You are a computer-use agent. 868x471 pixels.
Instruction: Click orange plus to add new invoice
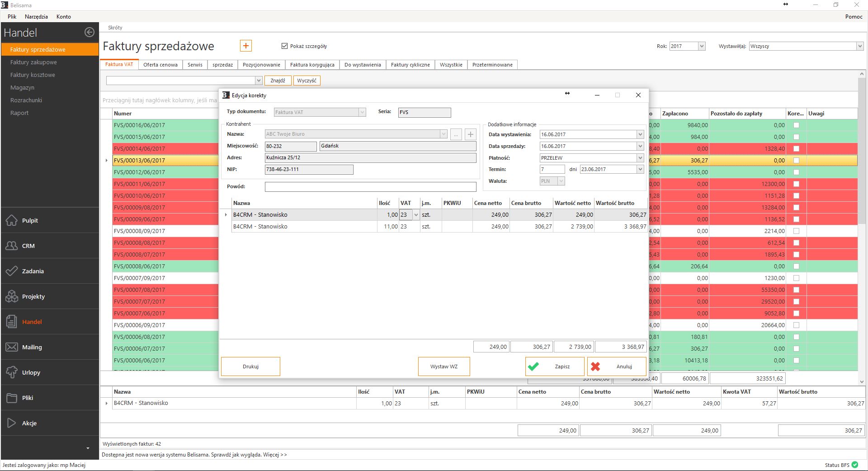(x=245, y=46)
